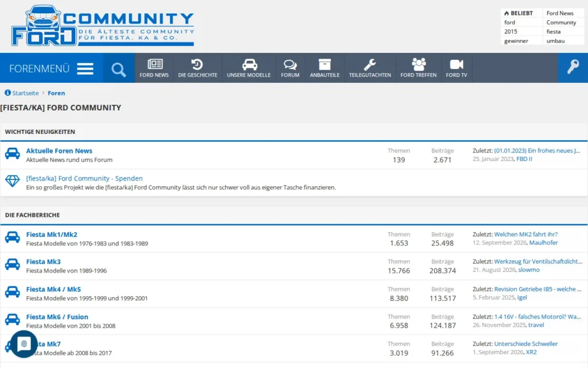The image size is (588, 368).
Task: Select Ford News menu label
Action: pyautogui.click(x=154, y=75)
